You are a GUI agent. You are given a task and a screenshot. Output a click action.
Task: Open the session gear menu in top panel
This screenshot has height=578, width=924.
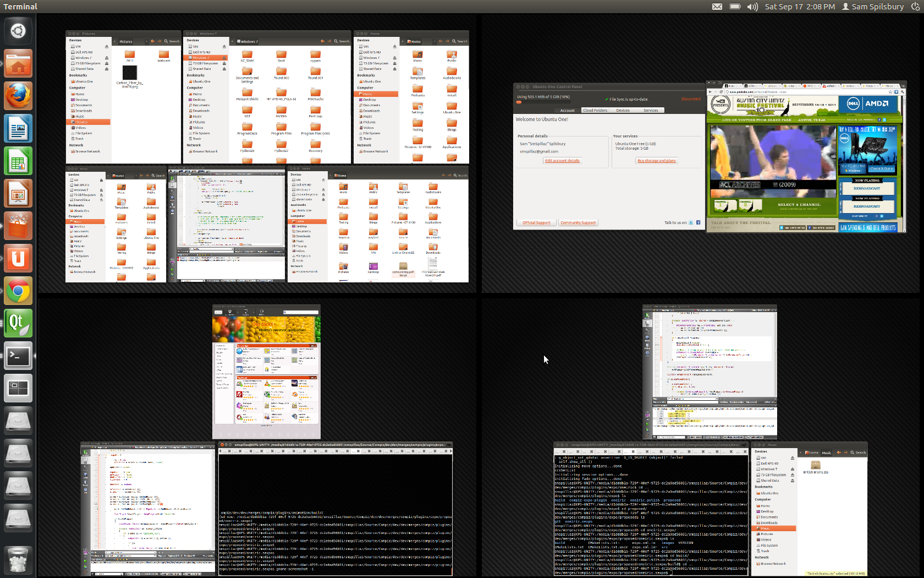click(x=915, y=7)
